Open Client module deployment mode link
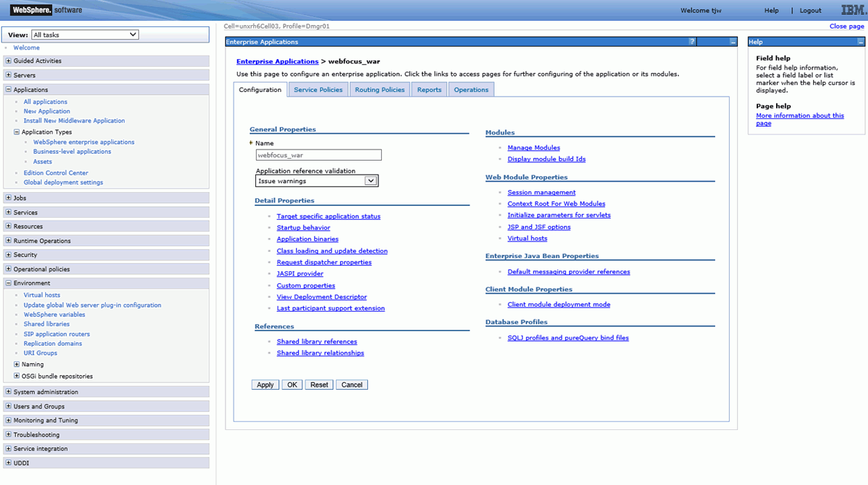 [558, 304]
